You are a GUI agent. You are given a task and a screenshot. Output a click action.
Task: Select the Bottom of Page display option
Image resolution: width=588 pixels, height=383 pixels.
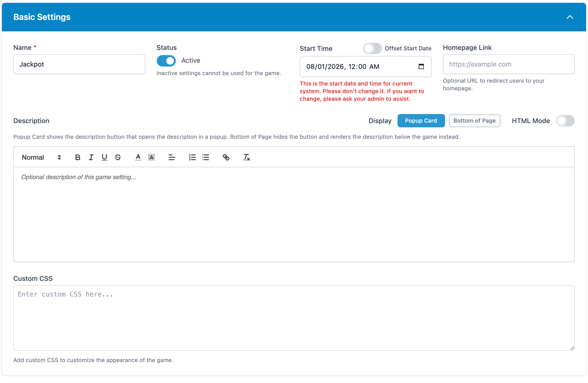474,121
